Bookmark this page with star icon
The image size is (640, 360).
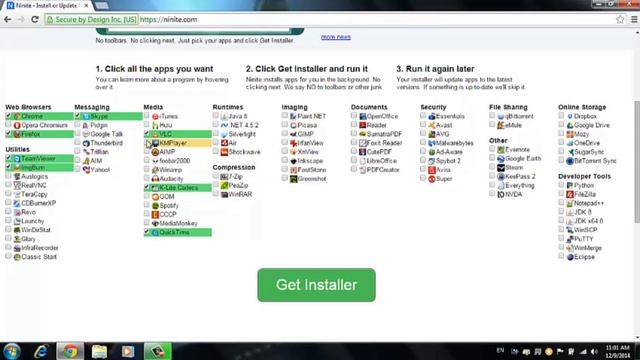tap(620, 19)
